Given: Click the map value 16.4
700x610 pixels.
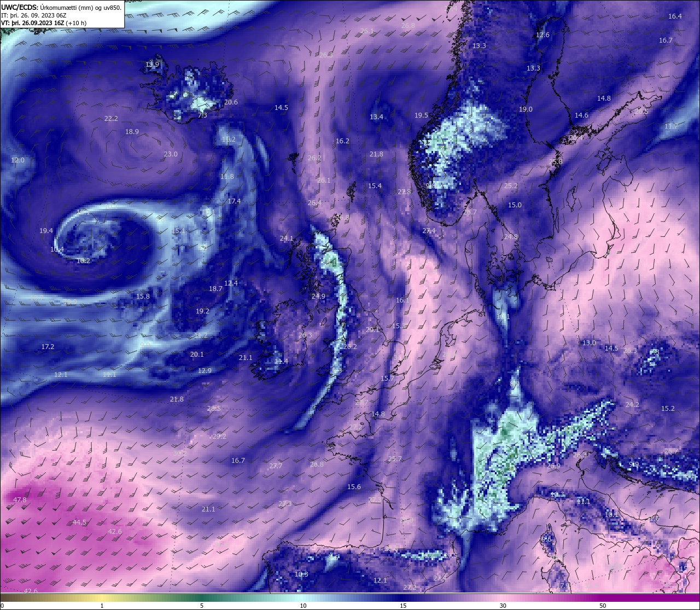Looking at the screenshot, I should (675, 16).
